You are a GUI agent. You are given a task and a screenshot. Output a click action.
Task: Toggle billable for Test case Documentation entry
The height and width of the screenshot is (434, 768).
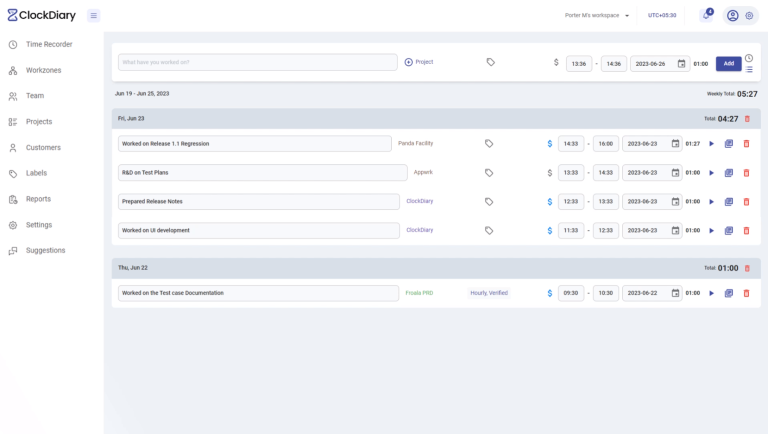[550, 293]
